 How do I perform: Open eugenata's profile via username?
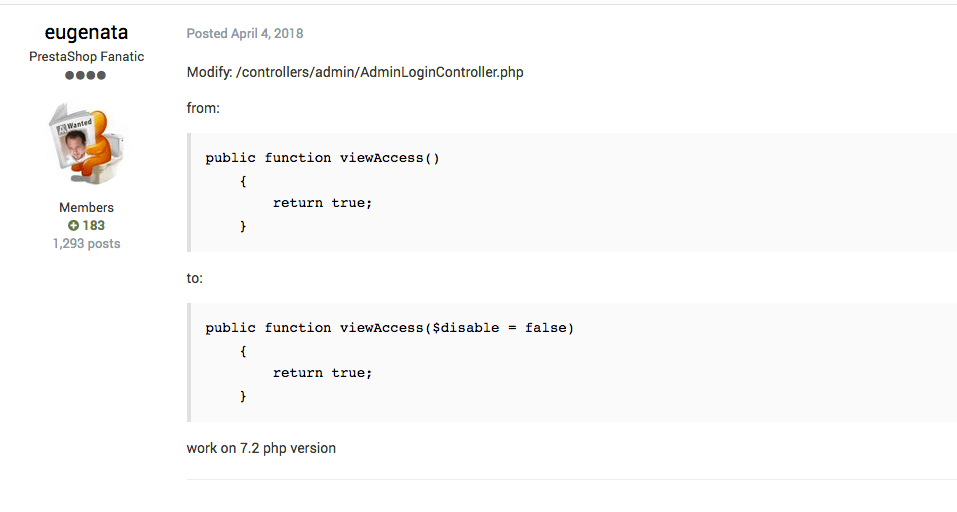(86, 32)
